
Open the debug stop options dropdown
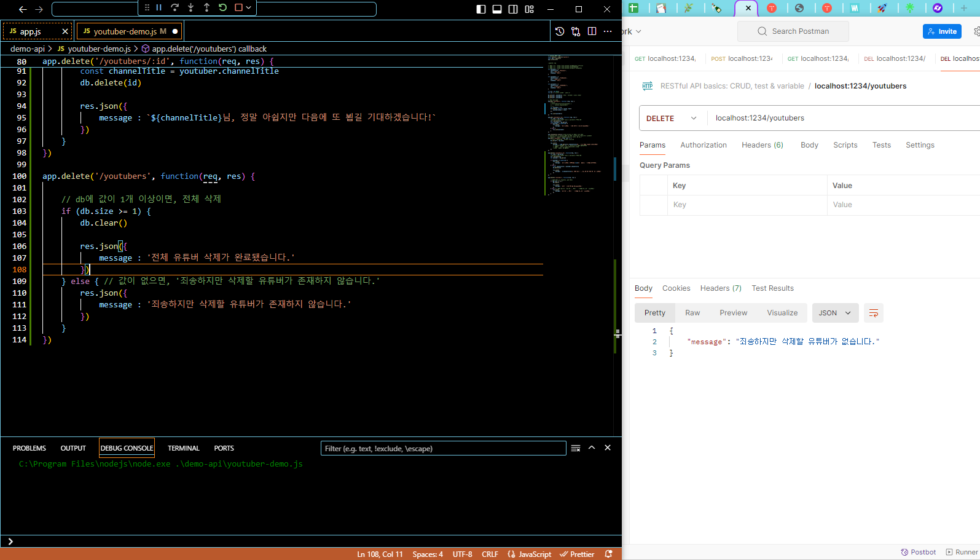tap(248, 7)
